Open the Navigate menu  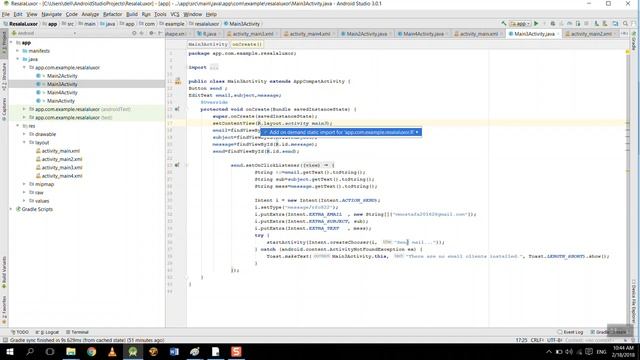pyautogui.click(x=51, y=14)
